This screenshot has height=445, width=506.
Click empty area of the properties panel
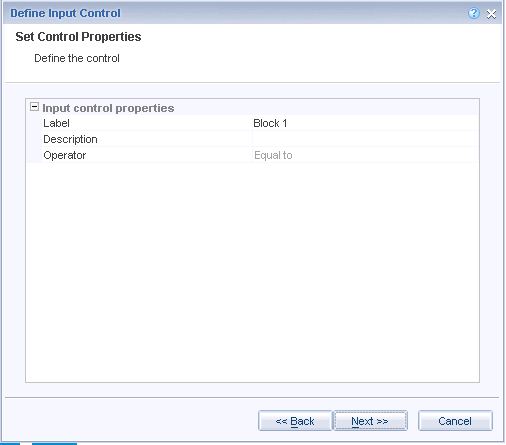tap(252, 272)
